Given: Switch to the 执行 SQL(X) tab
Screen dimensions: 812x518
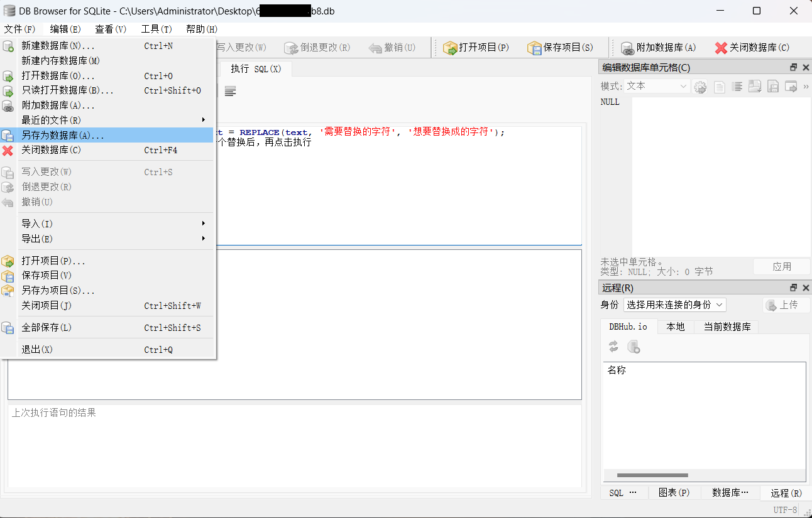Looking at the screenshot, I should pos(256,69).
